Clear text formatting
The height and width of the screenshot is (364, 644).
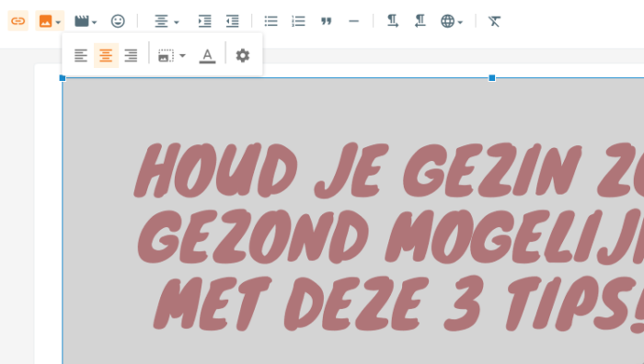coord(494,21)
